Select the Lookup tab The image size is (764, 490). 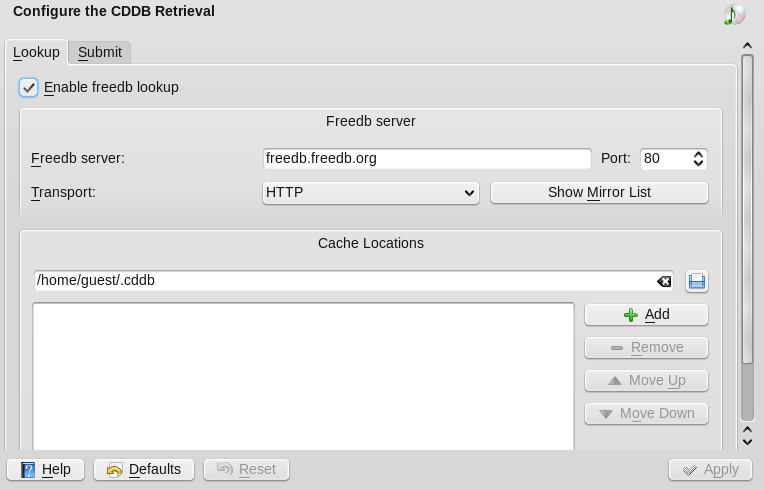(36, 52)
